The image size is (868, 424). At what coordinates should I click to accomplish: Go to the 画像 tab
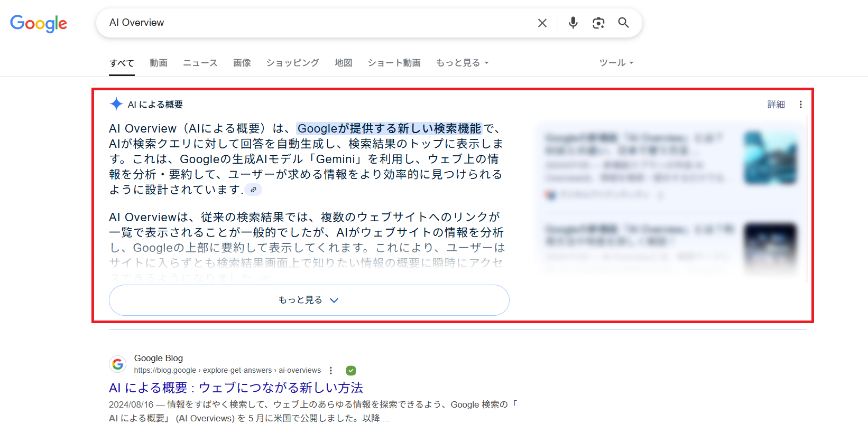click(242, 63)
